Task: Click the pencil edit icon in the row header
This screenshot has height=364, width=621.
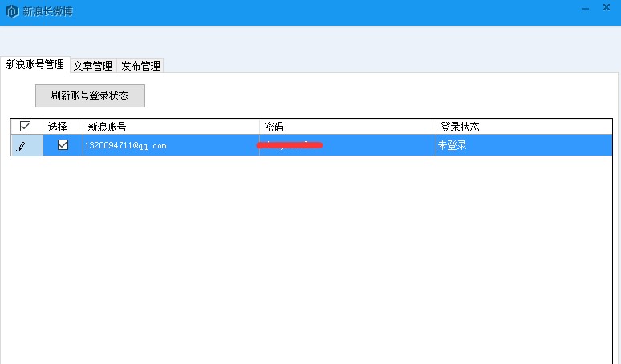Action: coord(21,146)
